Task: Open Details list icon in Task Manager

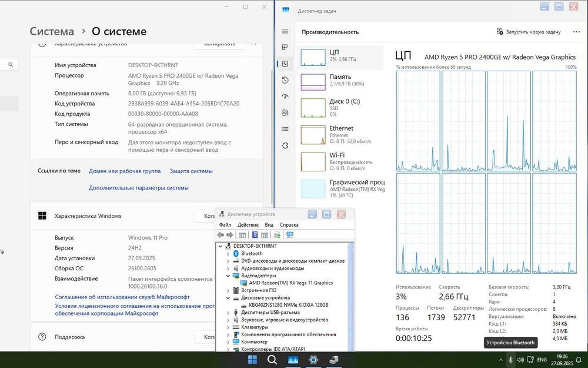Action: [285, 129]
